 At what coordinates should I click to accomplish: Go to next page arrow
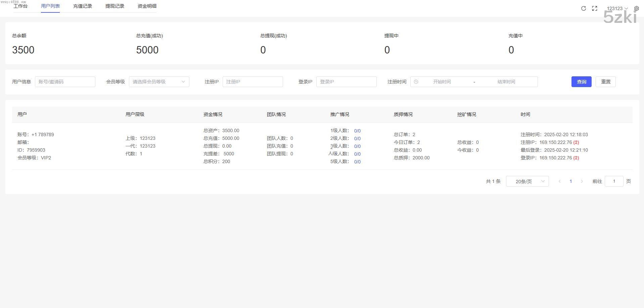point(582,181)
